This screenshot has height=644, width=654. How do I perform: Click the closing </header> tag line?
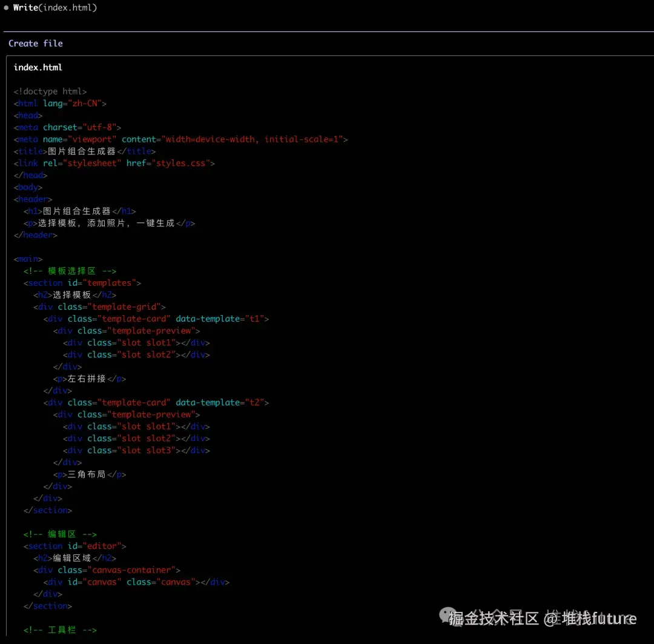point(36,235)
